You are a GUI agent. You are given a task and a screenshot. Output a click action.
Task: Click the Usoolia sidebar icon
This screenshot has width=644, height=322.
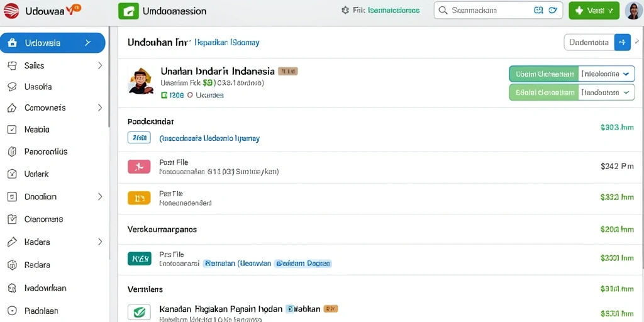coord(13,87)
